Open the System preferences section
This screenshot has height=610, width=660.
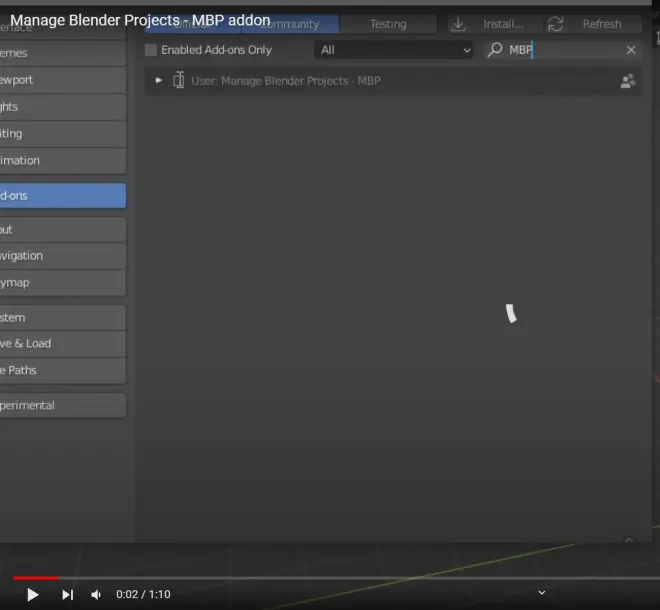[x=63, y=318]
